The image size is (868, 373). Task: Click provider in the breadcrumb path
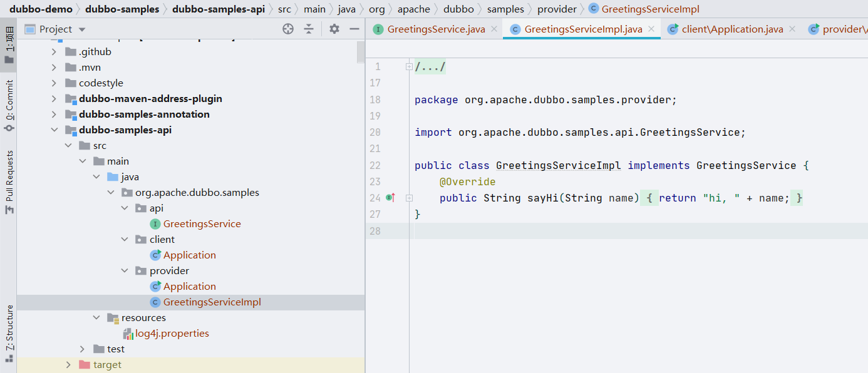[557, 9]
